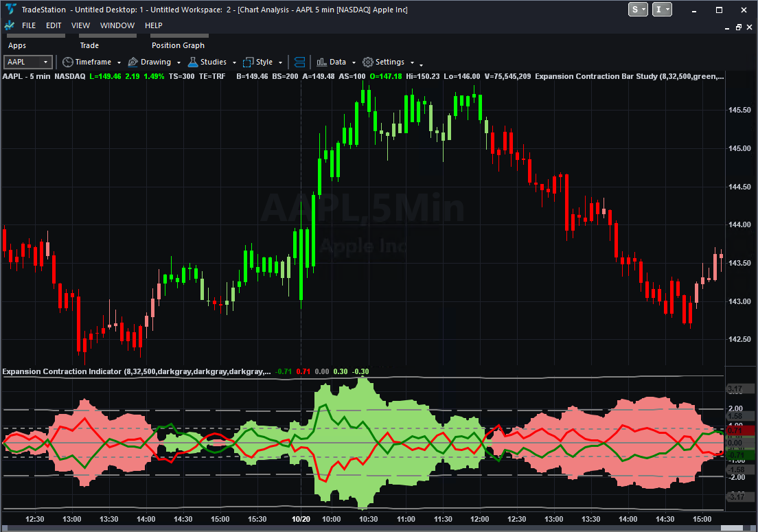Click the 'A=149.48' ask value
Viewport: 758px width, 532px height.
pos(319,76)
